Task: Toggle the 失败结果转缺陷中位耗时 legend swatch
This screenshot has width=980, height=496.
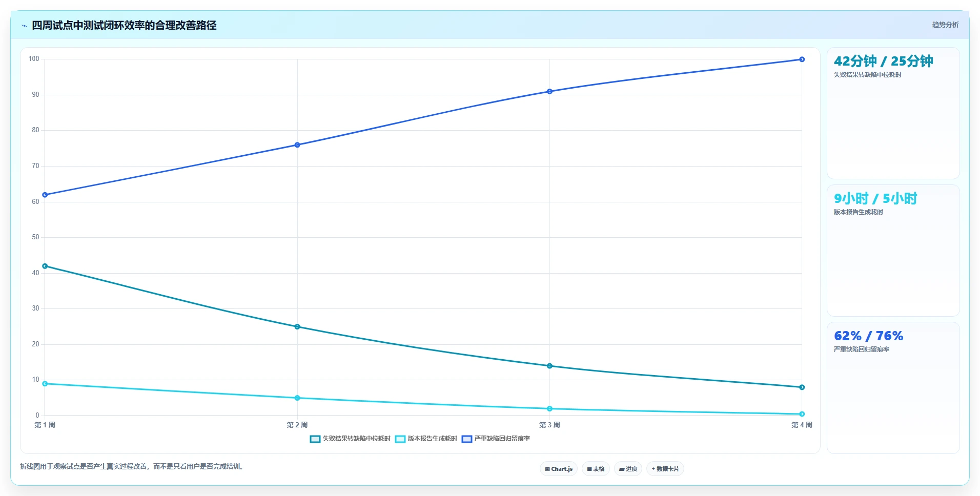Action: tap(315, 439)
